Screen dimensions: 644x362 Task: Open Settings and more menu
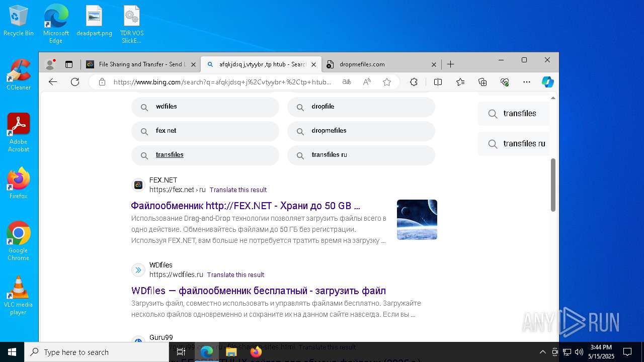point(527,82)
